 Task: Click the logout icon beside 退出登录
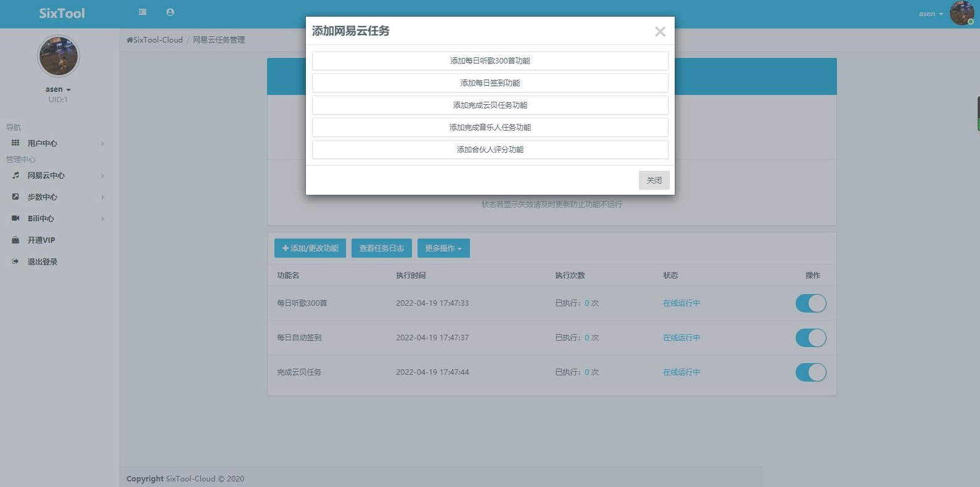coord(15,261)
